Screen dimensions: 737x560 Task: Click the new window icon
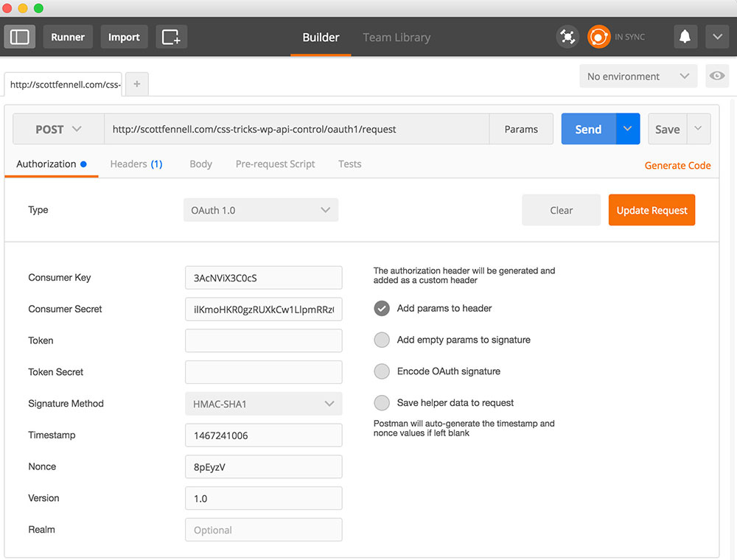171,37
